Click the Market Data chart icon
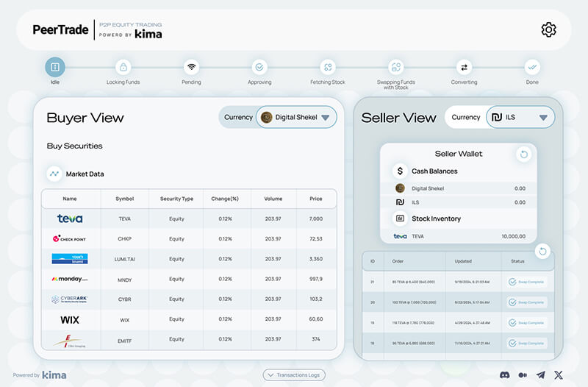The width and height of the screenshot is (588, 387). coord(54,174)
